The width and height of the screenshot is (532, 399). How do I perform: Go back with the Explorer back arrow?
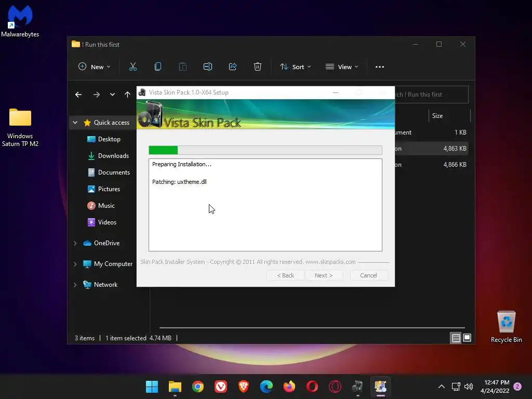[x=78, y=95]
